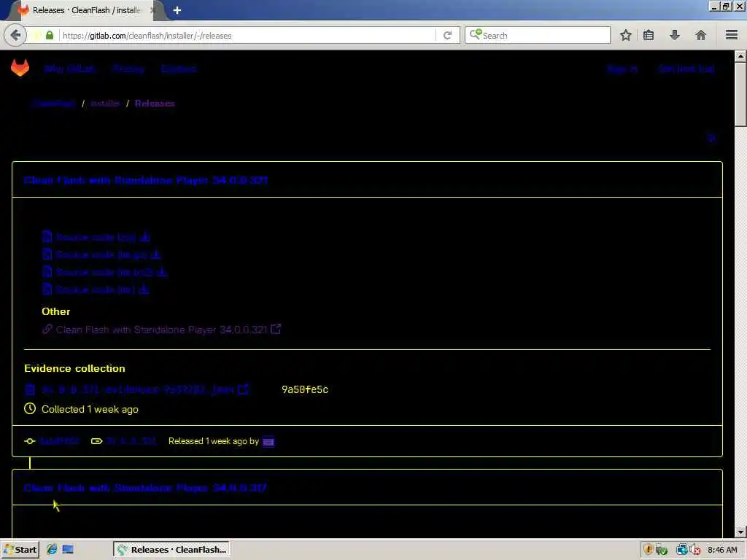Open the Pricing link in header
Viewport: 747px width, 560px height.
[x=128, y=69]
